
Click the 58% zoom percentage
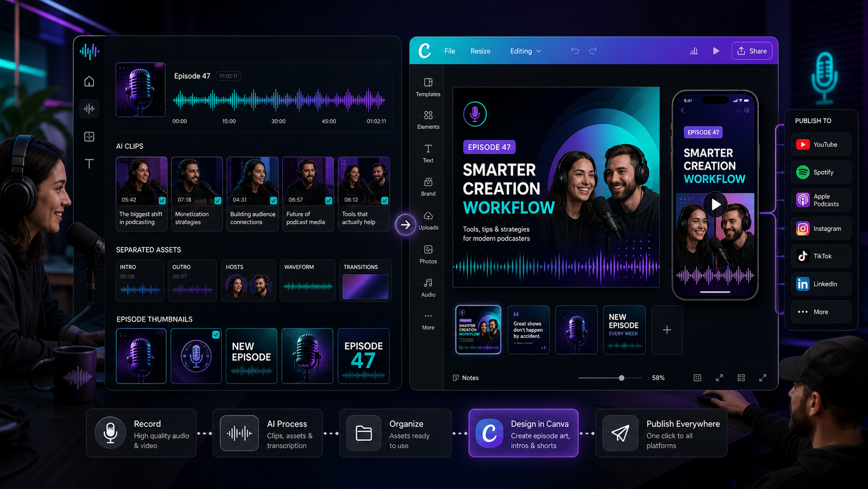pos(658,378)
